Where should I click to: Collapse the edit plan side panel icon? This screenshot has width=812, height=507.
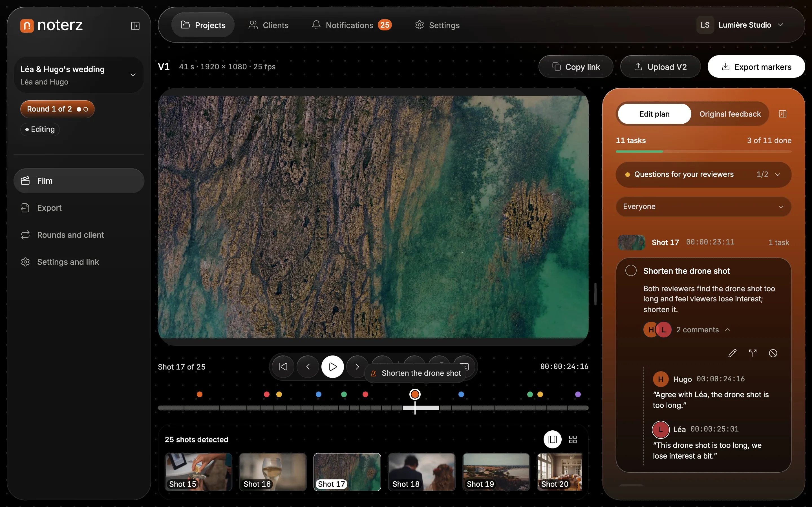coord(782,114)
